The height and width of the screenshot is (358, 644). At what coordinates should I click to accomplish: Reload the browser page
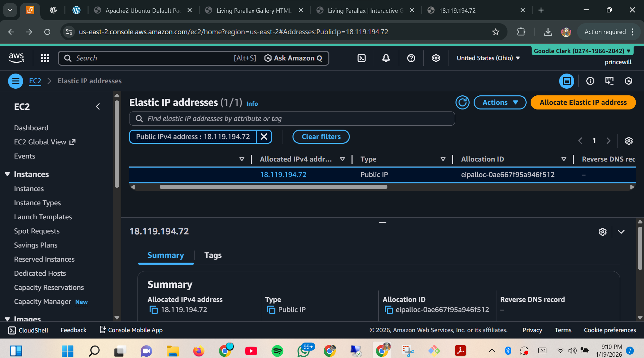(x=47, y=32)
